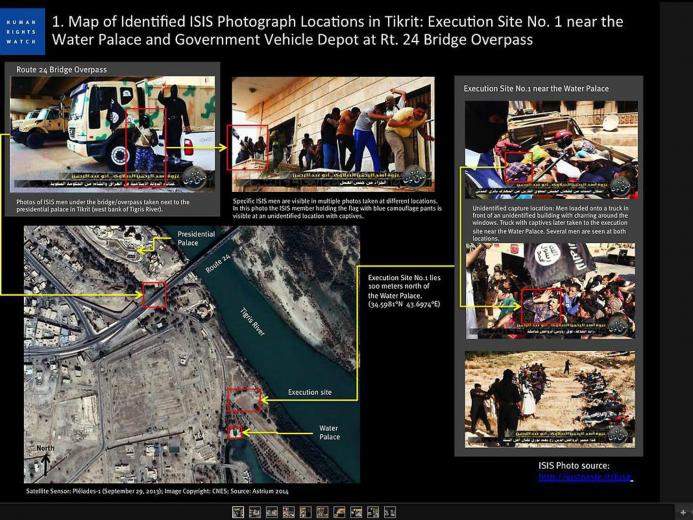Open the fourth slide thumbnail in filmstrip
This screenshot has height=520, width=693.
coord(289,512)
